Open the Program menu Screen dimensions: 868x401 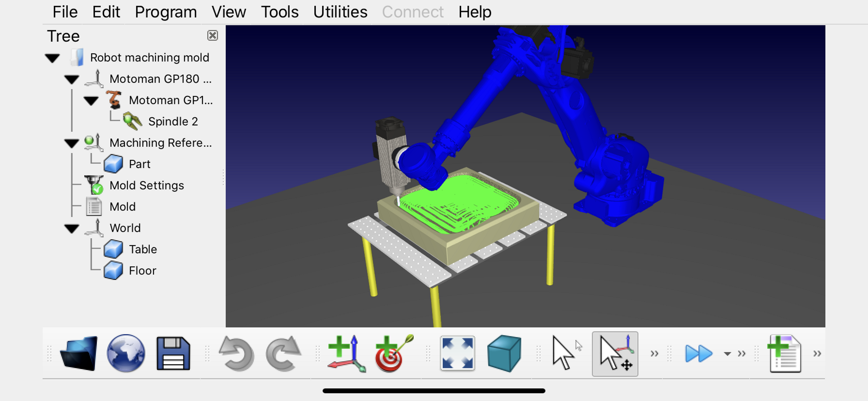click(166, 12)
